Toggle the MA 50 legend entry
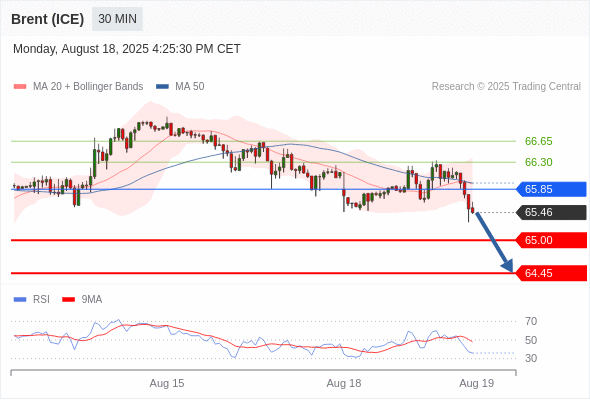The height and width of the screenshot is (400, 590). click(180, 87)
